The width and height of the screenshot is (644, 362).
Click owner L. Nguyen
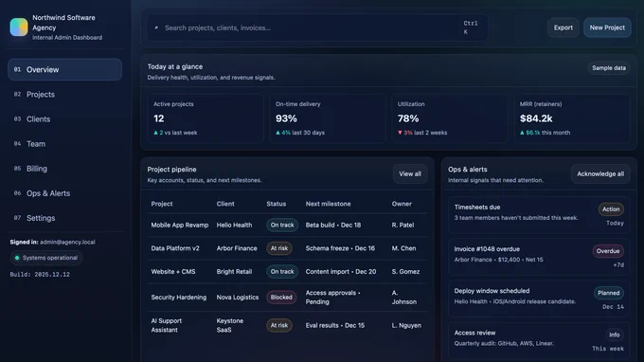(x=406, y=325)
